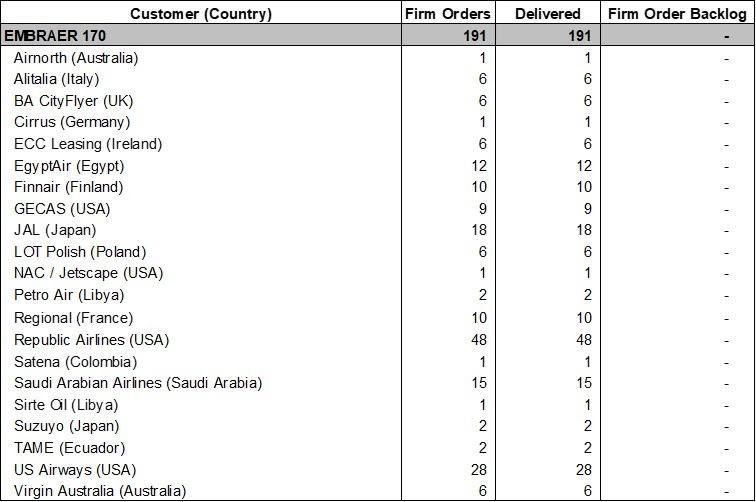The image size is (756, 502).
Task: Click the LOT Polish (Poland) cell
Action: [x=79, y=253]
